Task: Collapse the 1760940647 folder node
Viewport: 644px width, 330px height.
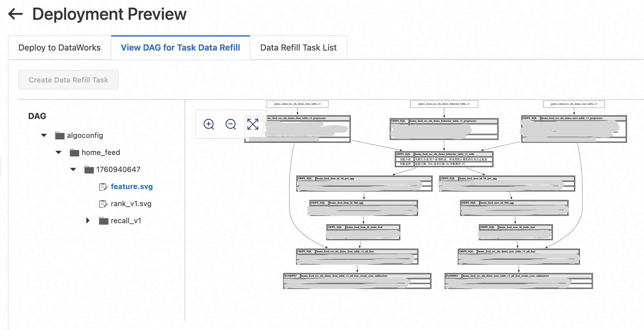Action: (73, 170)
